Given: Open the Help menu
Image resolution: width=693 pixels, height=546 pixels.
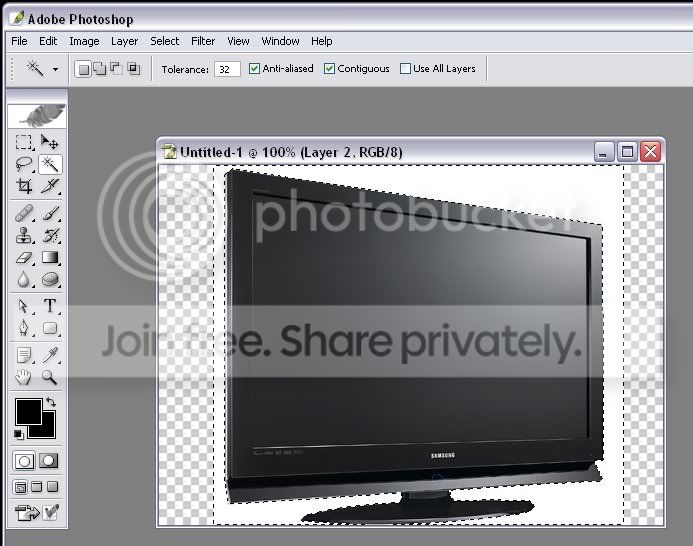Looking at the screenshot, I should click(321, 41).
